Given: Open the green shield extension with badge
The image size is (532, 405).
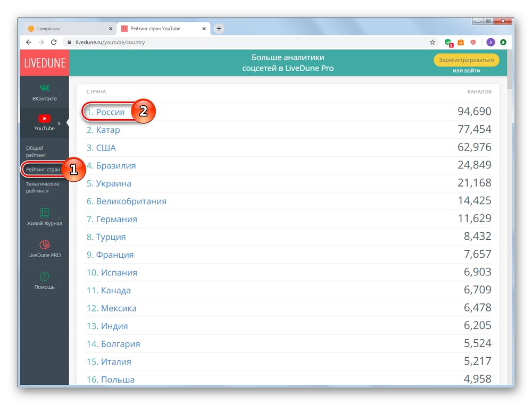Looking at the screenshot, I should [x=448, y=43].
